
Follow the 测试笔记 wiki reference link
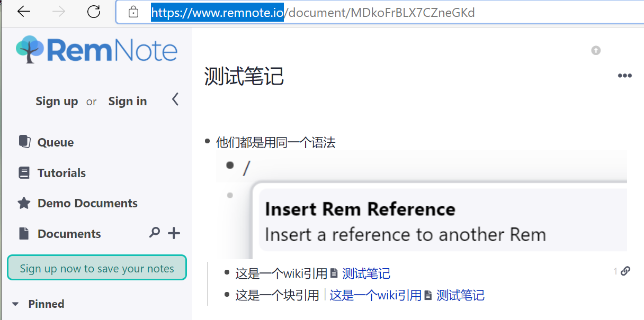click(366, 273)
